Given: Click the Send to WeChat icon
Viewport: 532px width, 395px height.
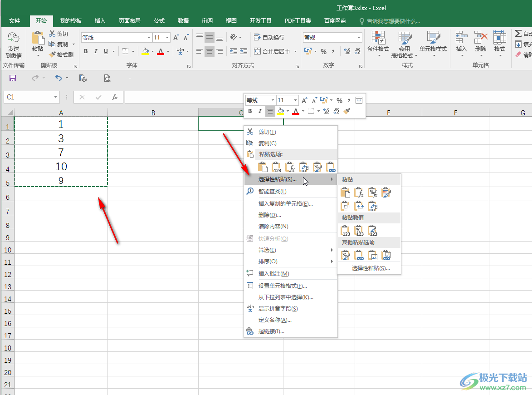Looking at the screenshot, I should (14, 44).
